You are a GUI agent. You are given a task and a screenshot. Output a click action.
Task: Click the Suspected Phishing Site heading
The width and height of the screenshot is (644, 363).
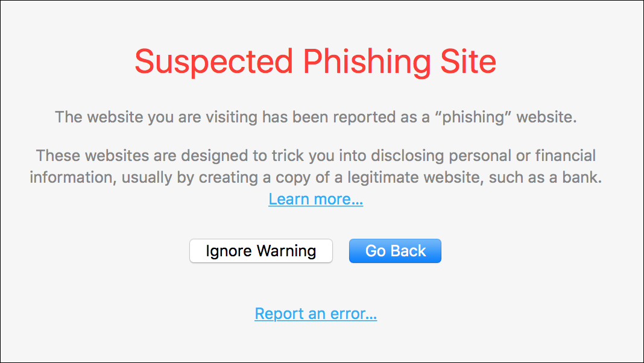(315, 62)
